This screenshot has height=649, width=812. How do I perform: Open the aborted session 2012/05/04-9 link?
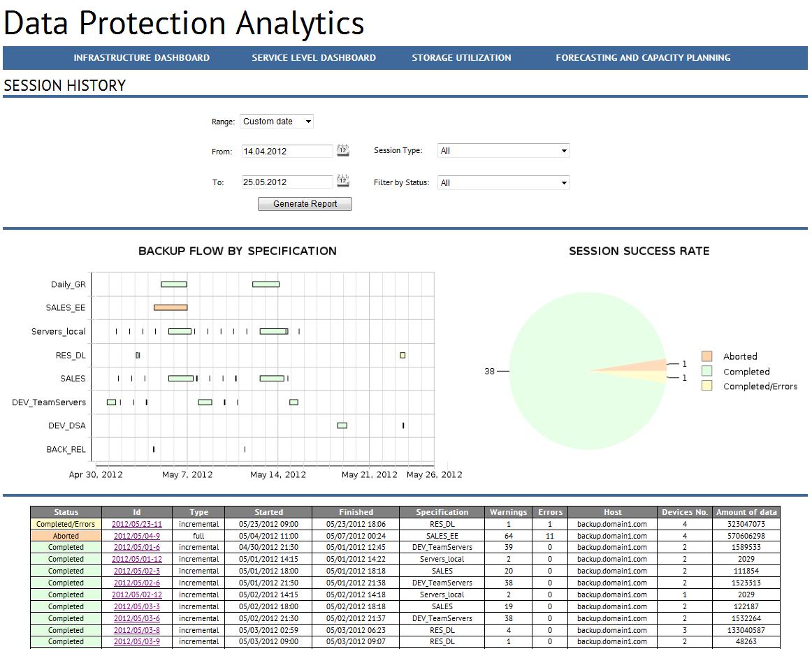(137, 536)
